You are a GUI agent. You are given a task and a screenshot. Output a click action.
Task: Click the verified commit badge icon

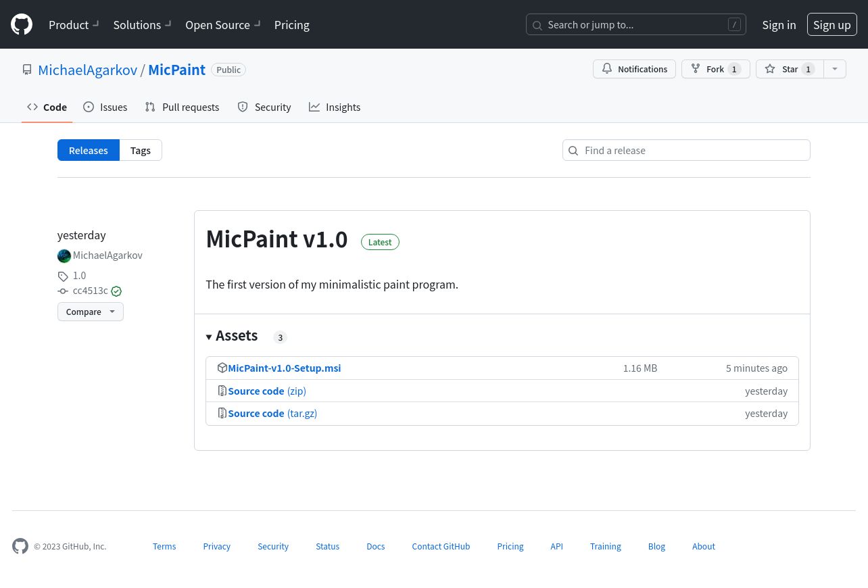click(116, 291)
